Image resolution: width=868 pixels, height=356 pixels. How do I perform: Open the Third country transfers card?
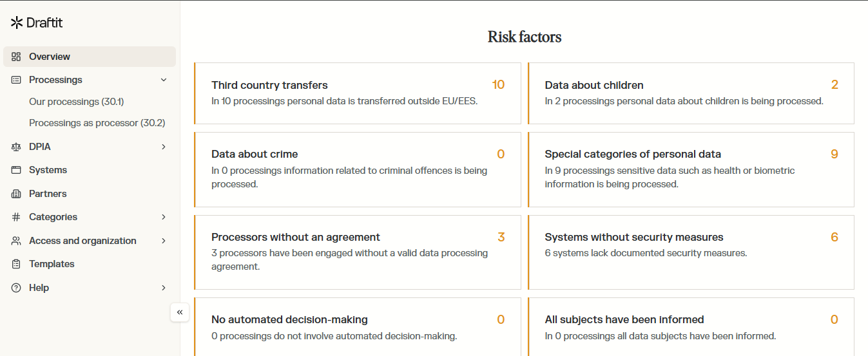[357, 93]
